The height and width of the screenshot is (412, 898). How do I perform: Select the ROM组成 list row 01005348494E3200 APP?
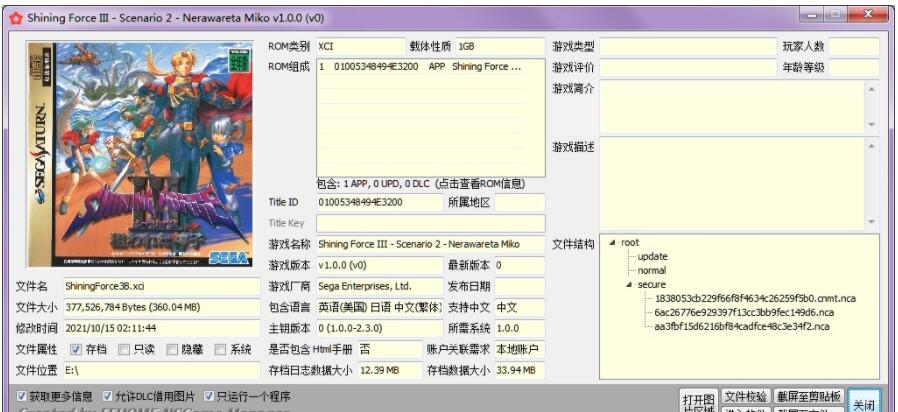tap(421, 66)
